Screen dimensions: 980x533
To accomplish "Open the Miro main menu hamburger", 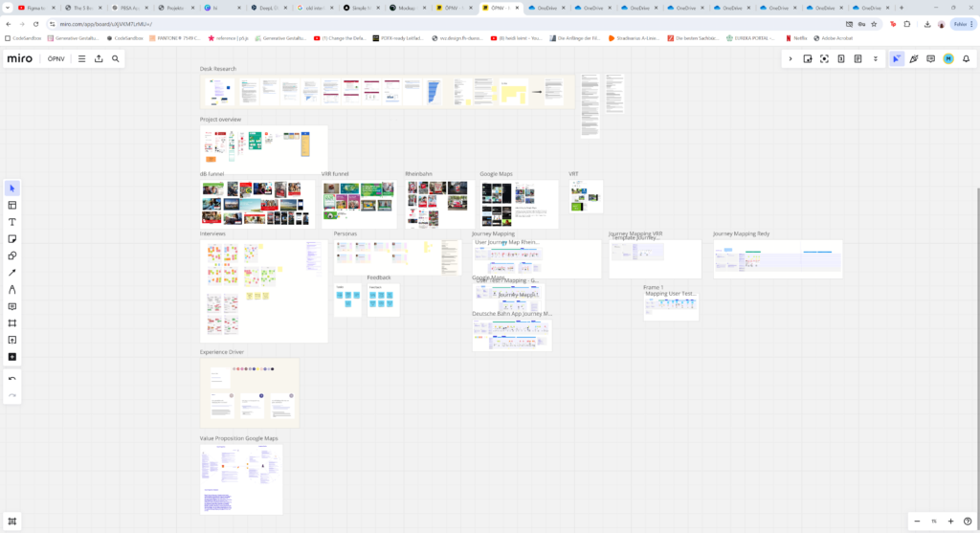I will (82, 58).
